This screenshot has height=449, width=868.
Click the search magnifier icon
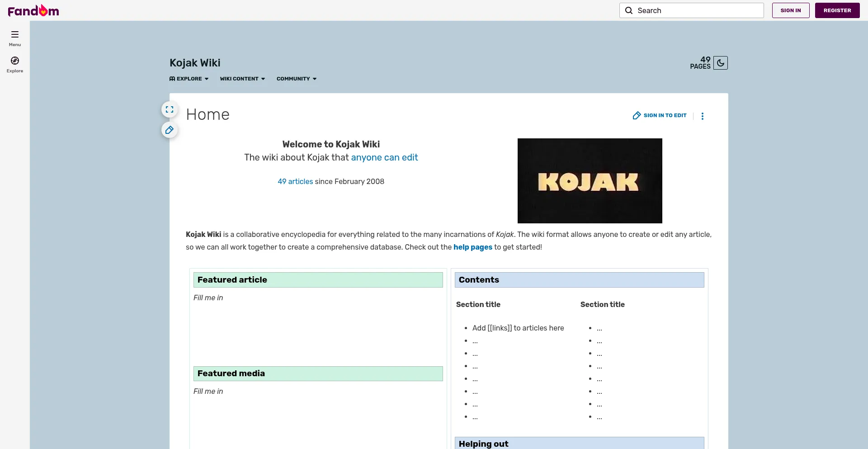[x=629, y=10]
